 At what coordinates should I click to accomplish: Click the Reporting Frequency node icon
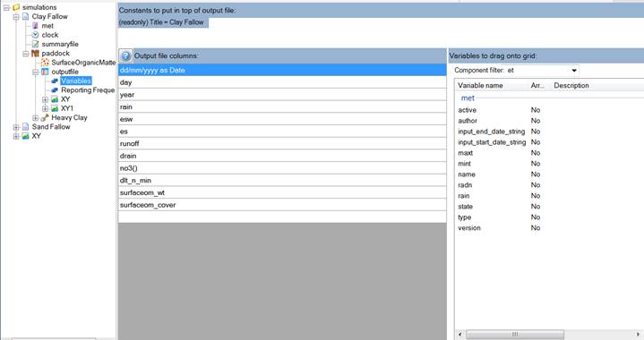point(55,89)
